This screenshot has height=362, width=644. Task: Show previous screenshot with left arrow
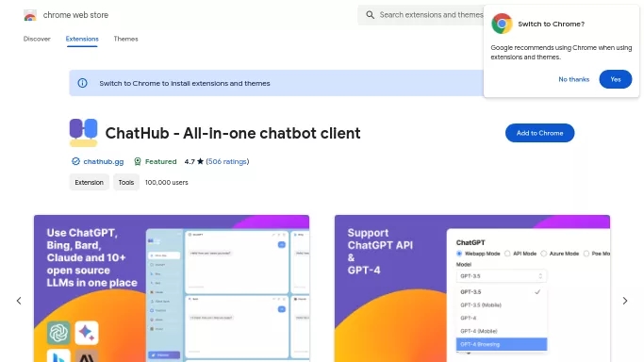click(19, 301)
